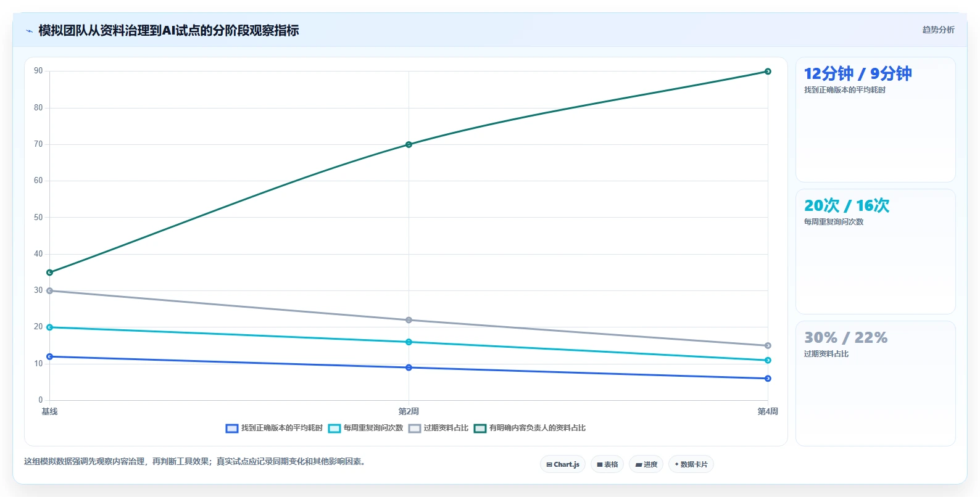The image size is (980, 497).
Task: Toggle 过期资料占比 legend entry
Action: point(438,428)
